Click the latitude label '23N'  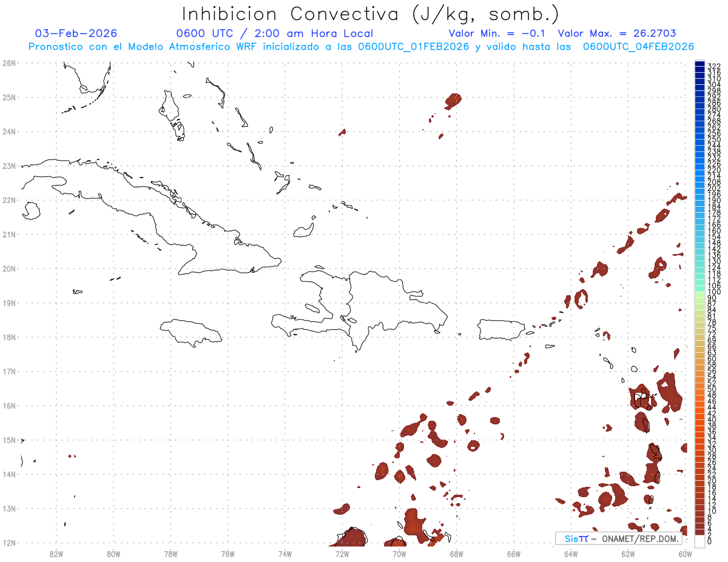9,166
